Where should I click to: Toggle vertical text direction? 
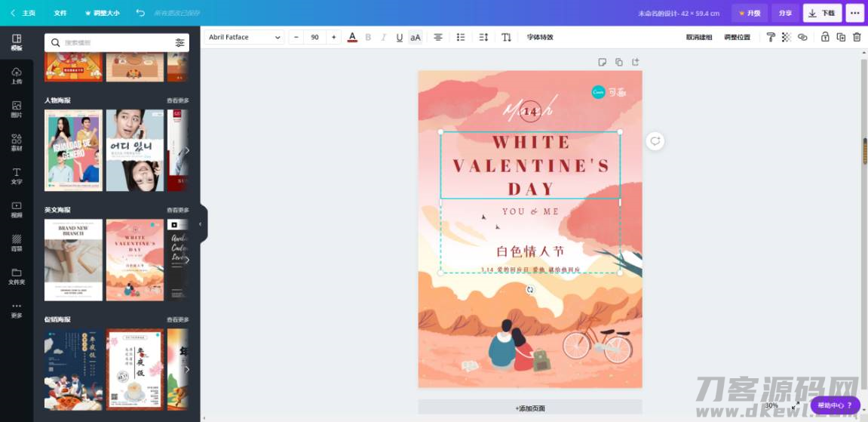[x=506, y=37]
